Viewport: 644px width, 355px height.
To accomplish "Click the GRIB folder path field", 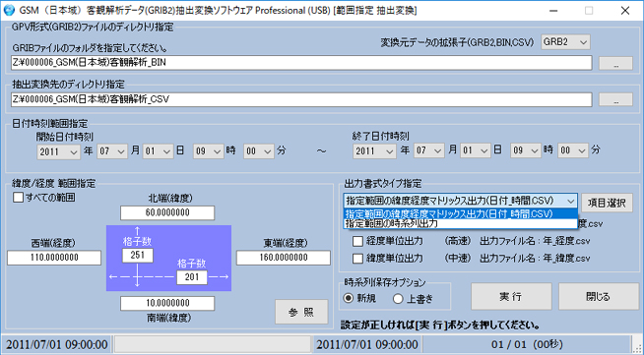I will (x=301, y=63).
